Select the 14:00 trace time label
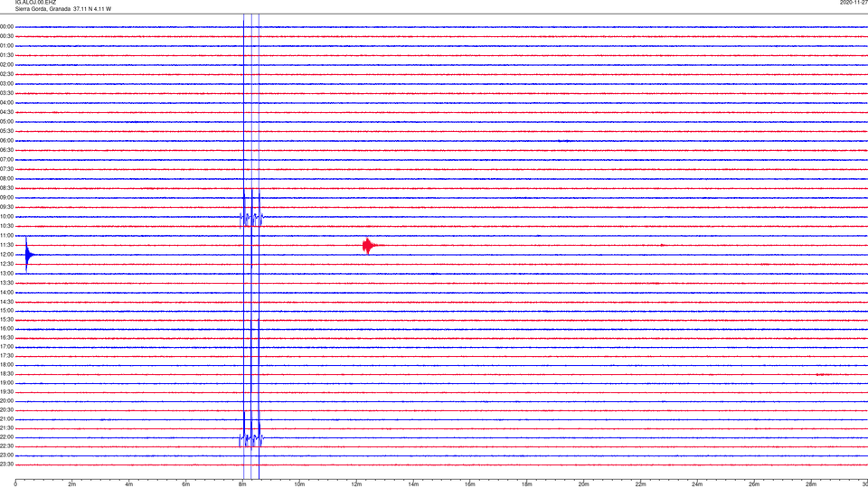The image size is (868, 488). [6, 292]
